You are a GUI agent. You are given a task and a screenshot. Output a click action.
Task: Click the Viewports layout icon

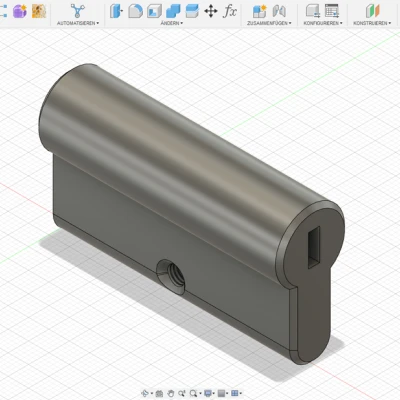click(234, 393)
